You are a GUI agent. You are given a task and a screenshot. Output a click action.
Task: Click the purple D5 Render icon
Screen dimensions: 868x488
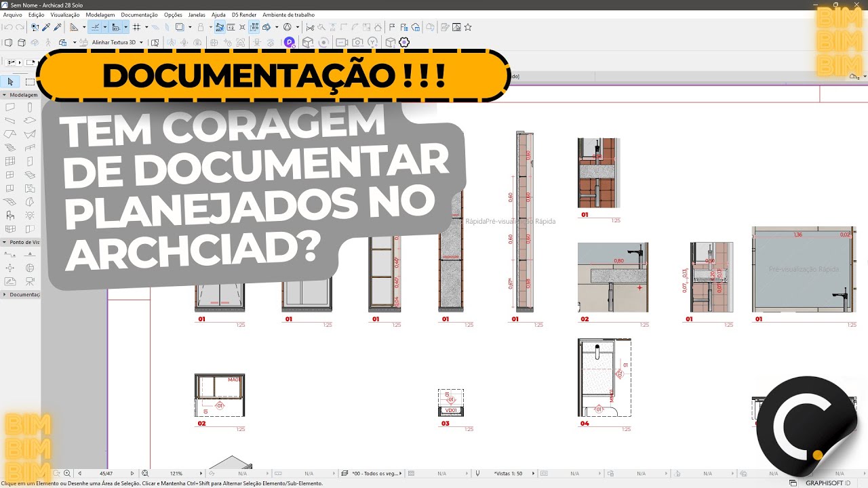tap(289, 43)
